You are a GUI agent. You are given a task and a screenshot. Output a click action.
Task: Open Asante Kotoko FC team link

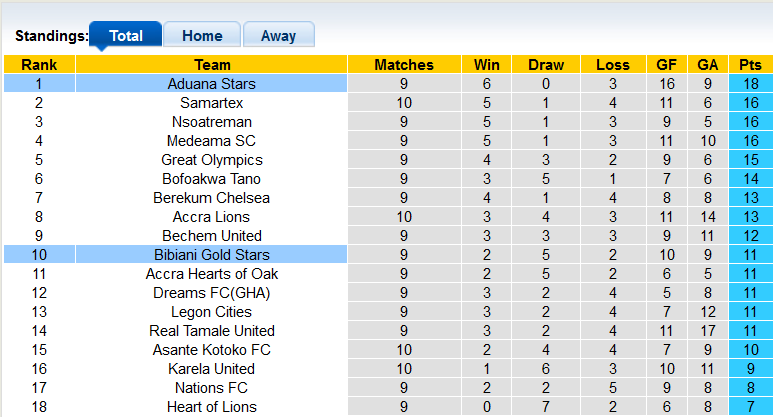212,350
